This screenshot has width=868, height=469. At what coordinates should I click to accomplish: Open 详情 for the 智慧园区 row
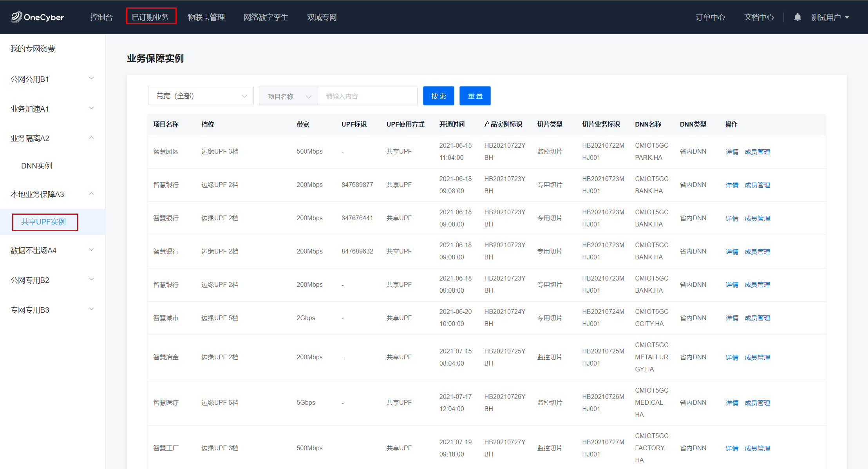[x=732, y=152]
